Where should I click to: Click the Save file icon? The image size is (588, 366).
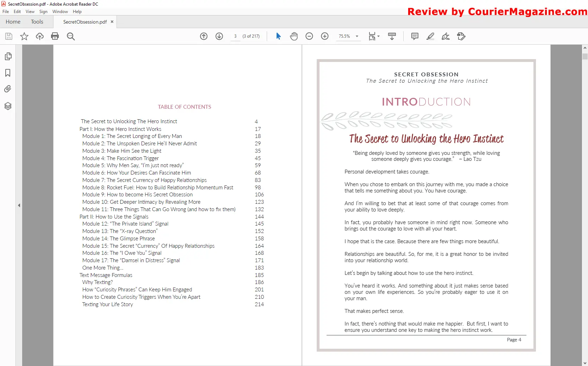[9, 36]
